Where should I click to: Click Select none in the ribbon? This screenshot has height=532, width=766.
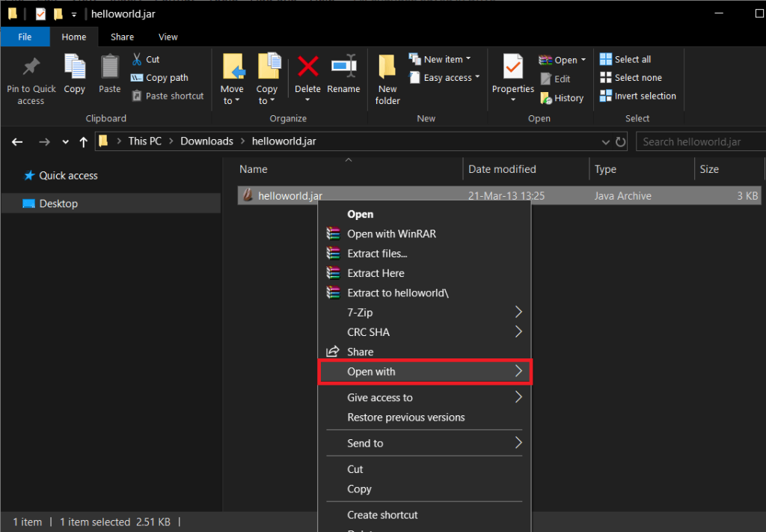coord(631,78)
